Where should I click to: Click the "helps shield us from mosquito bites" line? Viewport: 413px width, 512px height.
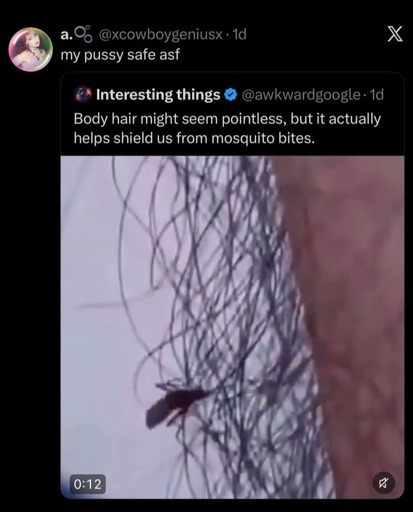pos(194,138)
